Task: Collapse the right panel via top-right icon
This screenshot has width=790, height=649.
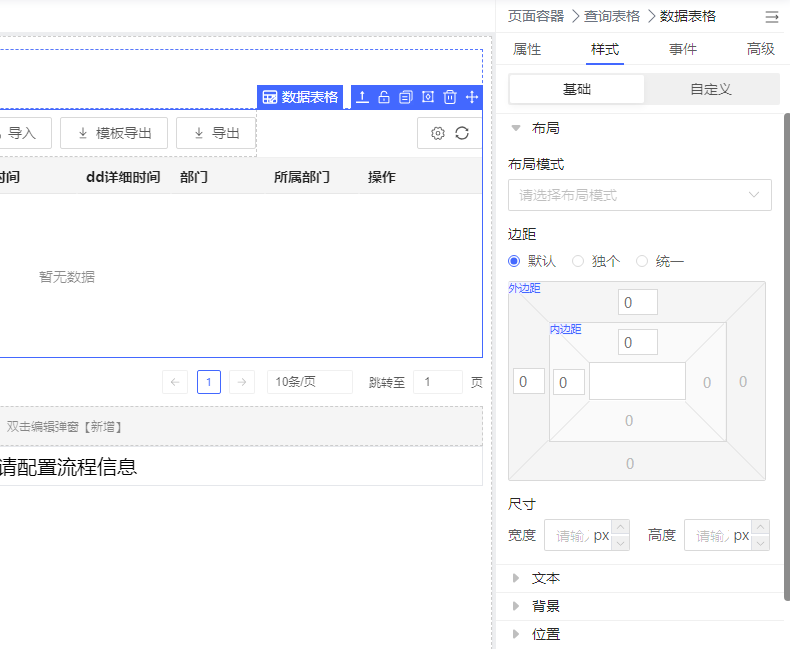Action: tap(771, 17)
